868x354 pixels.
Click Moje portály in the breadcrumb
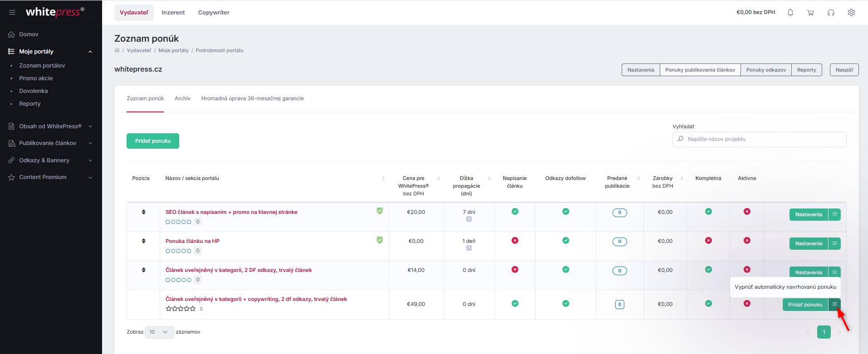coord(173,50)
